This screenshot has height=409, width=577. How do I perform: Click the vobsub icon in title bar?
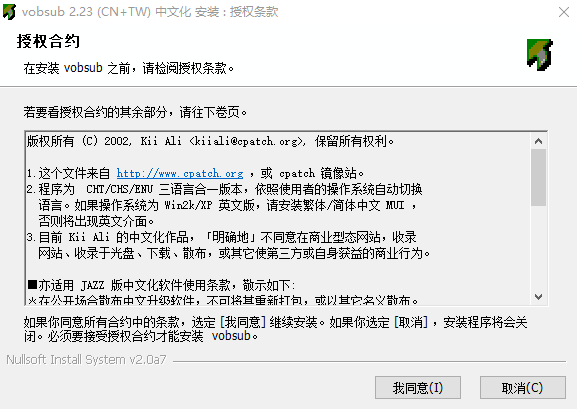click(9, 12)
